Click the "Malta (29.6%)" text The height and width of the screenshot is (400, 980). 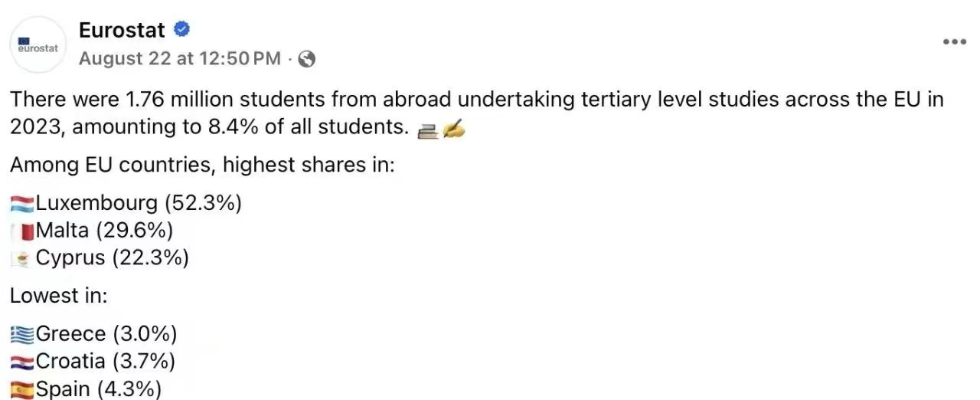pyautogui.click(x=104, y=230)
